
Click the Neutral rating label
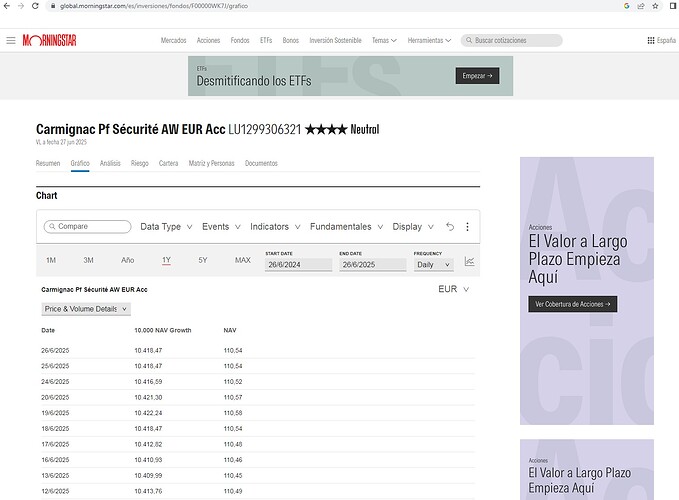tap(365, 129)
